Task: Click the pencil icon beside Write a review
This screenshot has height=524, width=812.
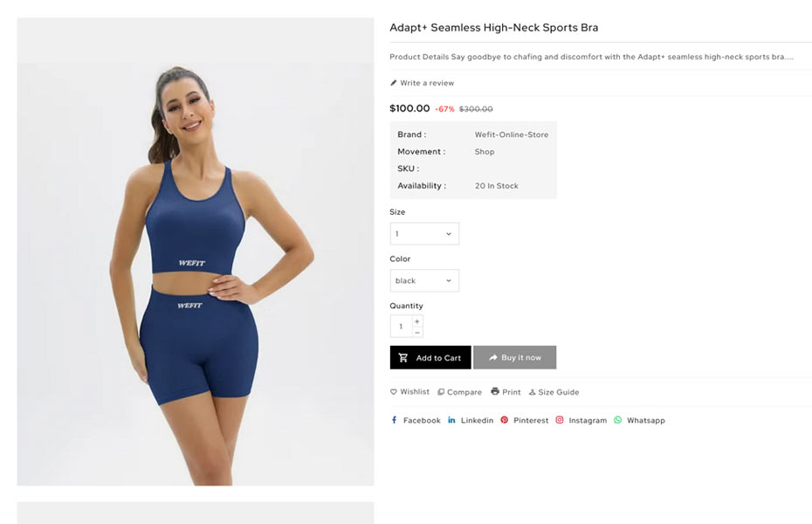Action: (x=394, y=83)
